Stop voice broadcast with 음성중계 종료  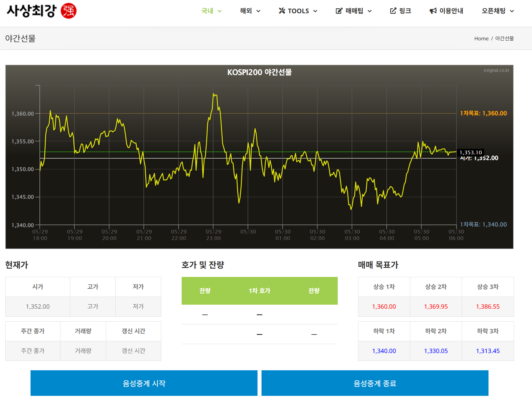(375, 383)
